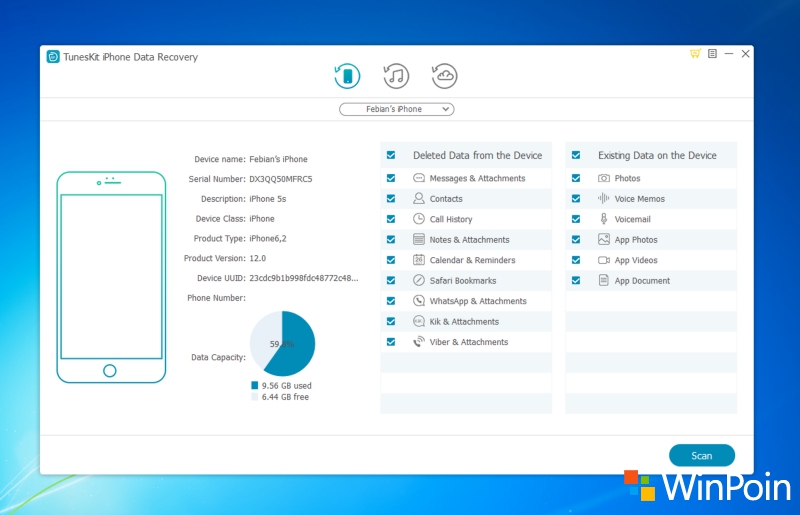The image size is (800, 515).
Task: Click the Voice Memos waveform icon
Action: click(604, 199)
